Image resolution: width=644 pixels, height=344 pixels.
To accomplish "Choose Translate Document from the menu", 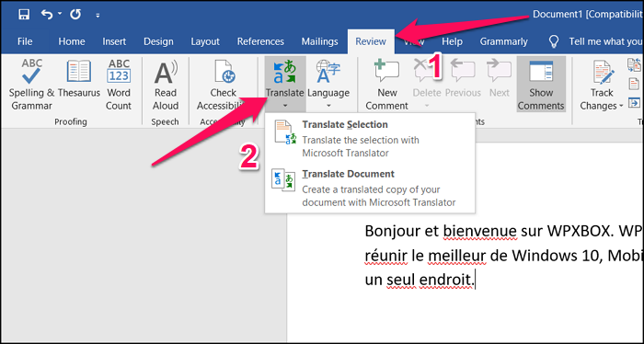I will point(370,188).
